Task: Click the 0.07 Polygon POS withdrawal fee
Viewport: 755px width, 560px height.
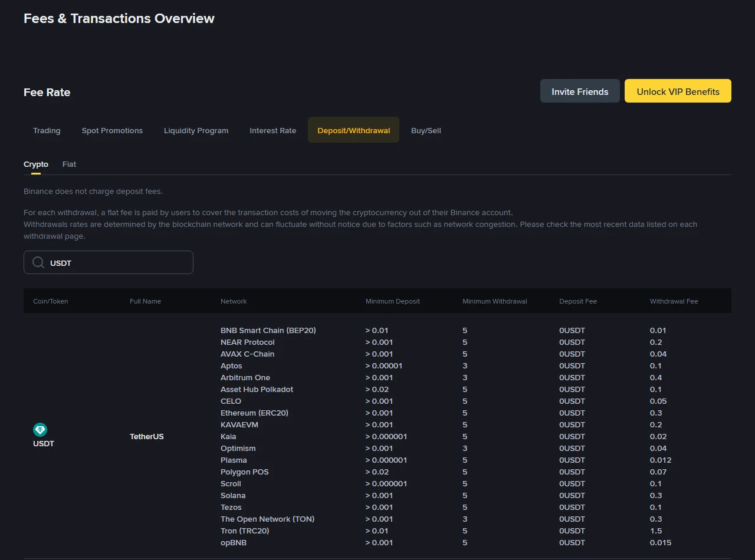Action: pos(658,472)
